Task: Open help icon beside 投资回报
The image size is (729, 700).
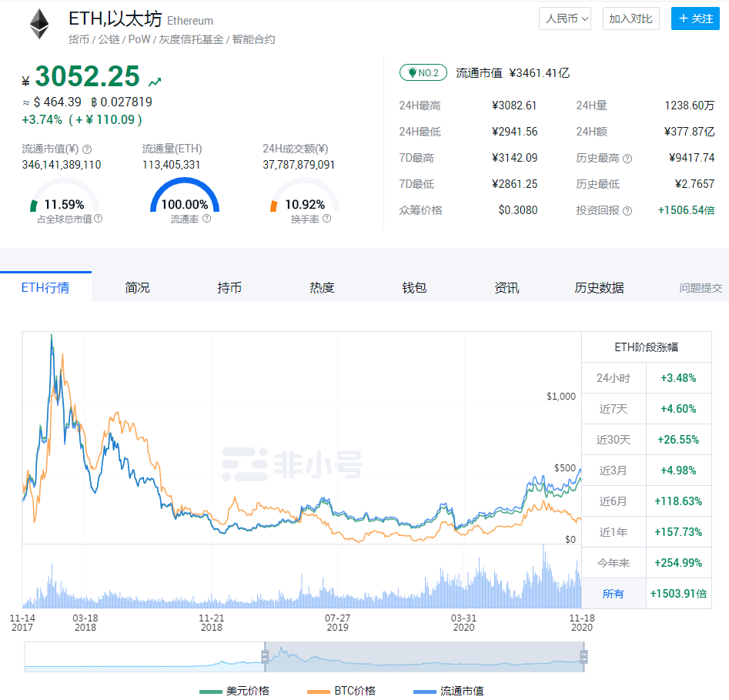Action: pyautogui.click(x=627, y=211)
